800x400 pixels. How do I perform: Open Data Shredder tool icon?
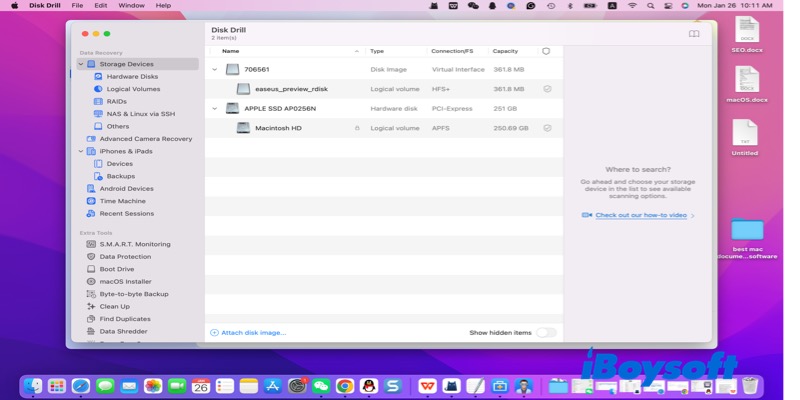(x=91, y=331)
